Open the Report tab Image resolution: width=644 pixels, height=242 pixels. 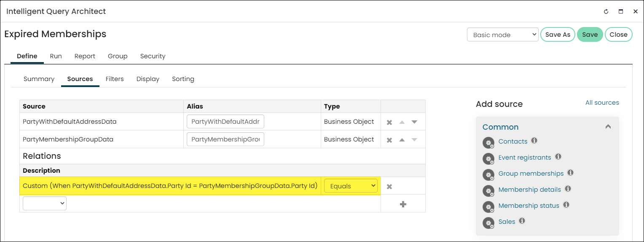[x=85, y=56]
